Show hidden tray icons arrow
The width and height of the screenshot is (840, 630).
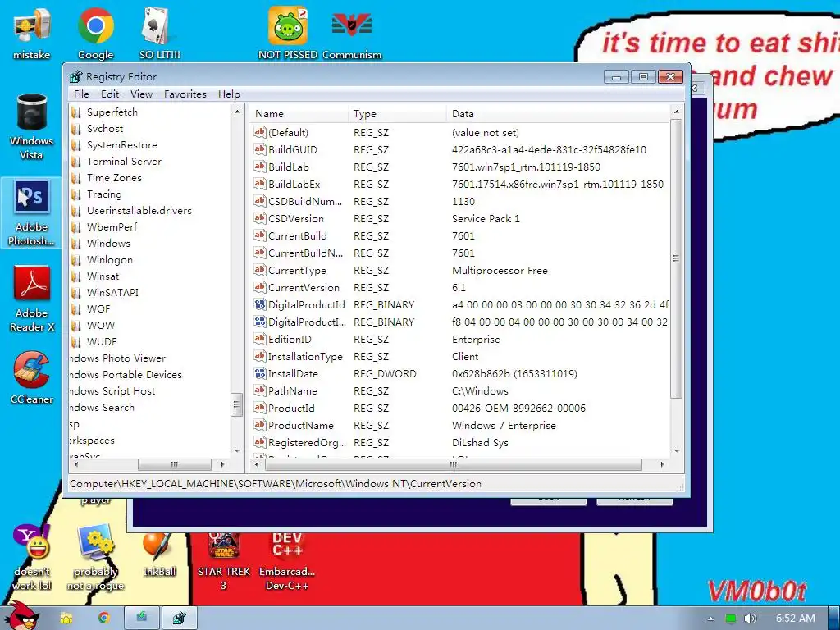click(x=710, y=619)
